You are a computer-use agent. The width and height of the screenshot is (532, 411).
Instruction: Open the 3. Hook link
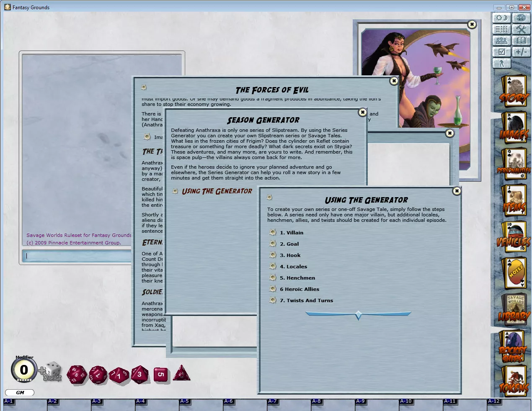tap(290, 255)
